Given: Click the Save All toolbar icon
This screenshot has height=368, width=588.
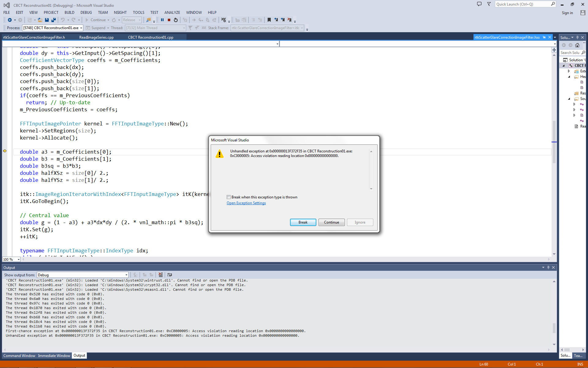Looking at the screenshot, I should [54, 20].
